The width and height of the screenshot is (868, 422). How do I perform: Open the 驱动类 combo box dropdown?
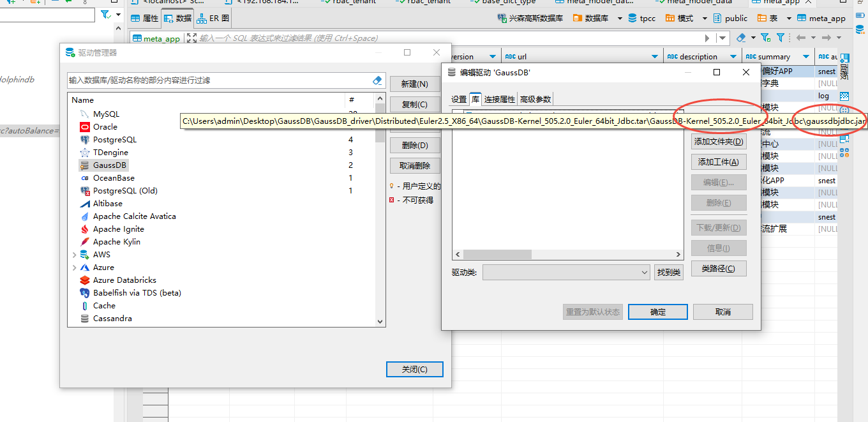(x=644, y=273)
